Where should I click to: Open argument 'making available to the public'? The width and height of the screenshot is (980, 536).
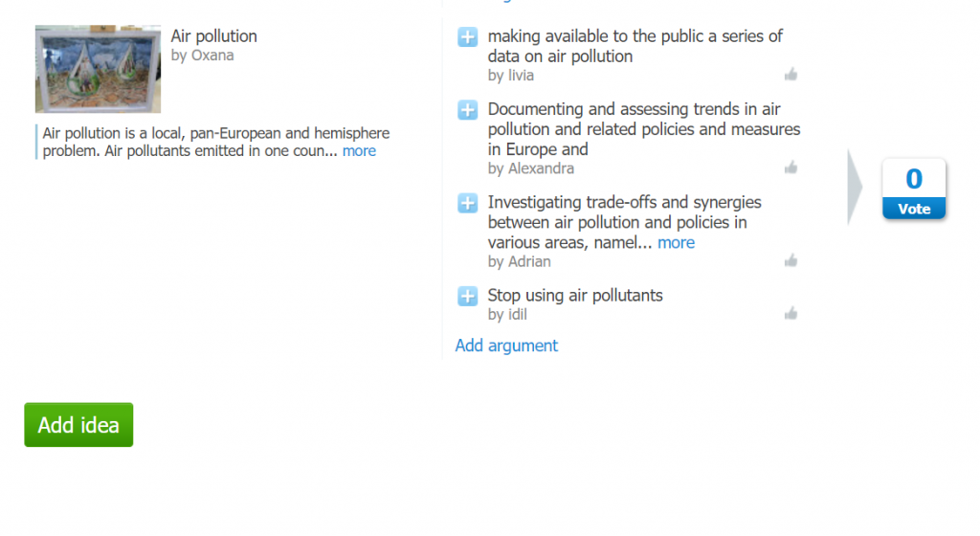635,46
